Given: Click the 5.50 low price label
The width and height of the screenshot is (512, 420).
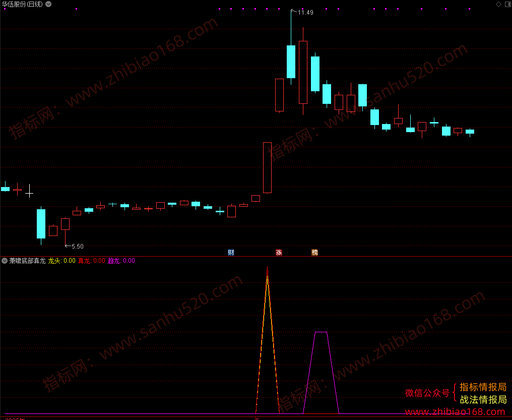Looking at the screenshot, I should click(78, 246).
